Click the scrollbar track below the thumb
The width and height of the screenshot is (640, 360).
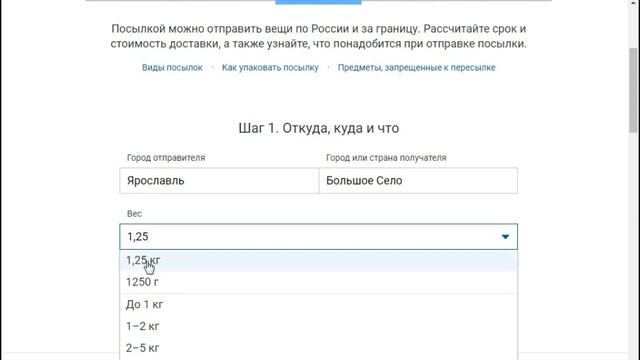633,245
